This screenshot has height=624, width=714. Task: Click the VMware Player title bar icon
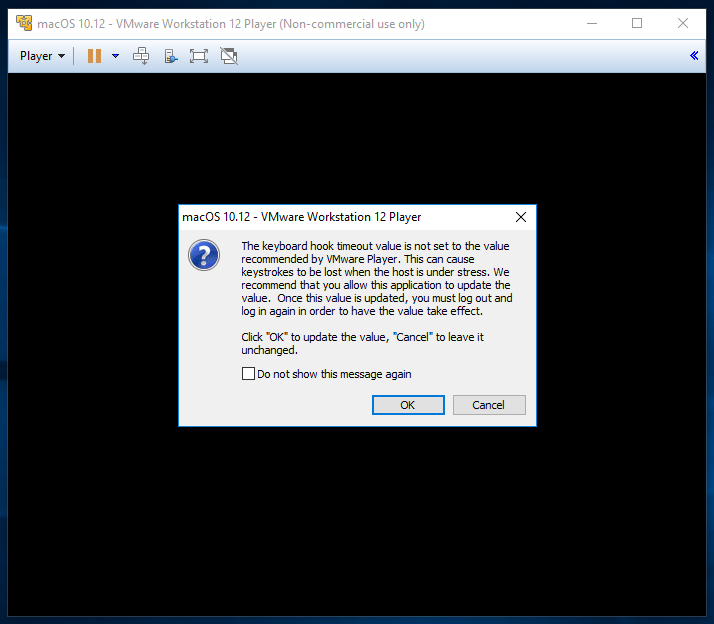coord(24,23)
